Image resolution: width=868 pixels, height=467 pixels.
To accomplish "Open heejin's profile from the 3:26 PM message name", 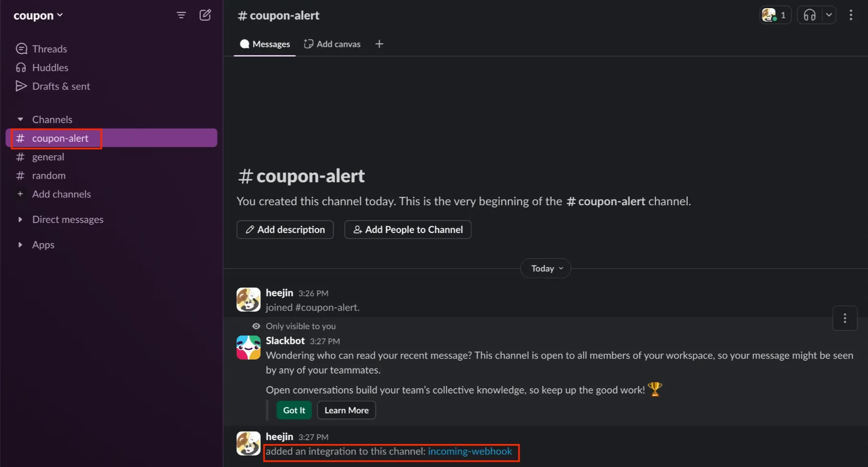I will [x=279, y=292].
